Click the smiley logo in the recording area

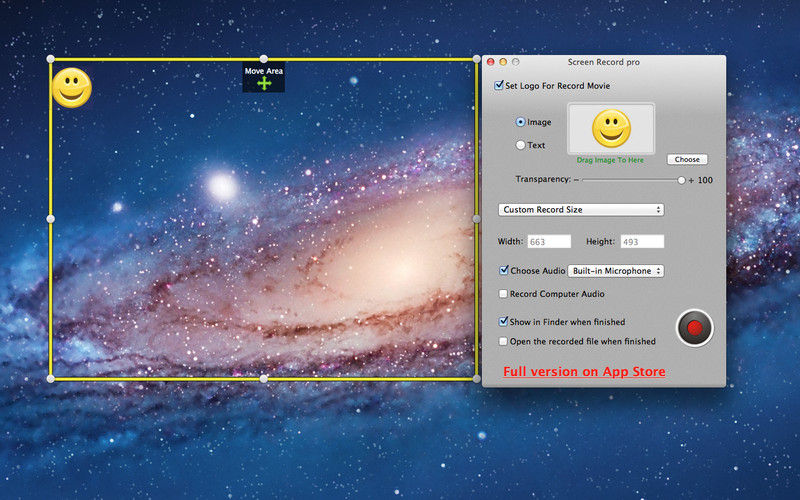(x=72, y=88)
